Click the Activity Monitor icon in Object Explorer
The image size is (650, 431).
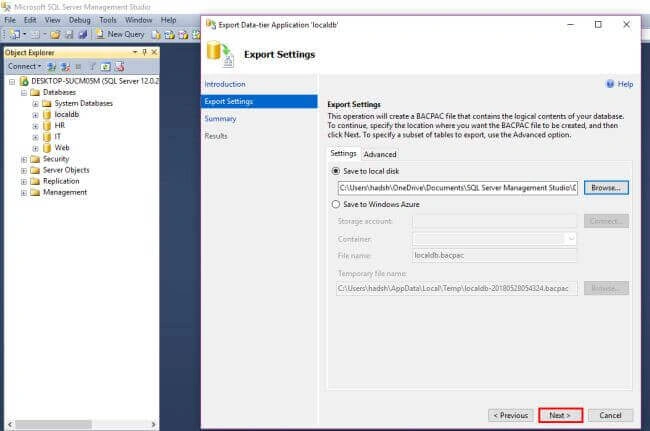pyautogui.click(x=120, y=66)
